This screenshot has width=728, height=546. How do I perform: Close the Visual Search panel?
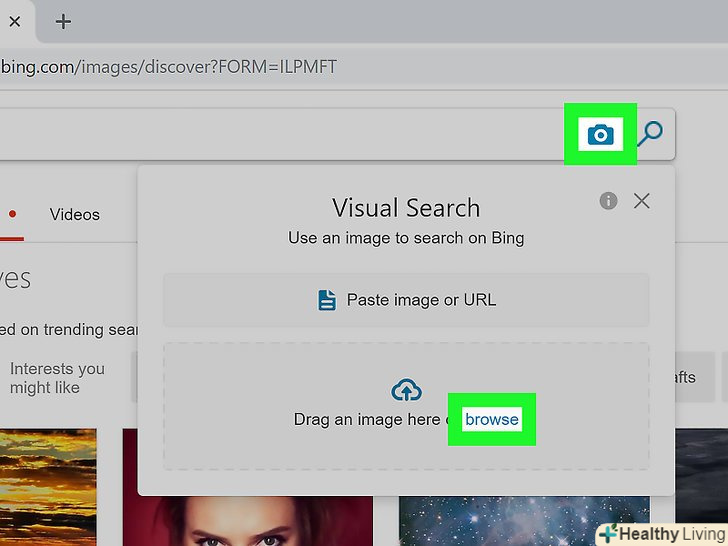pos(642,201)
